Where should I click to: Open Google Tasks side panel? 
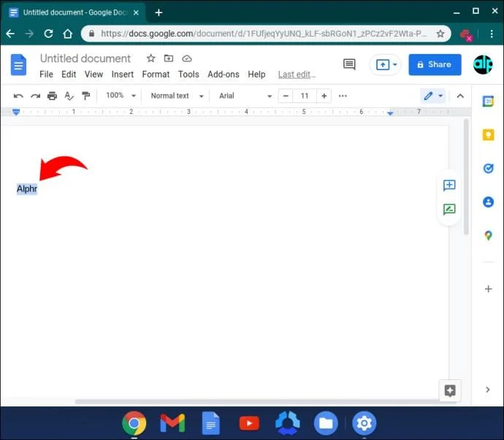488,168
